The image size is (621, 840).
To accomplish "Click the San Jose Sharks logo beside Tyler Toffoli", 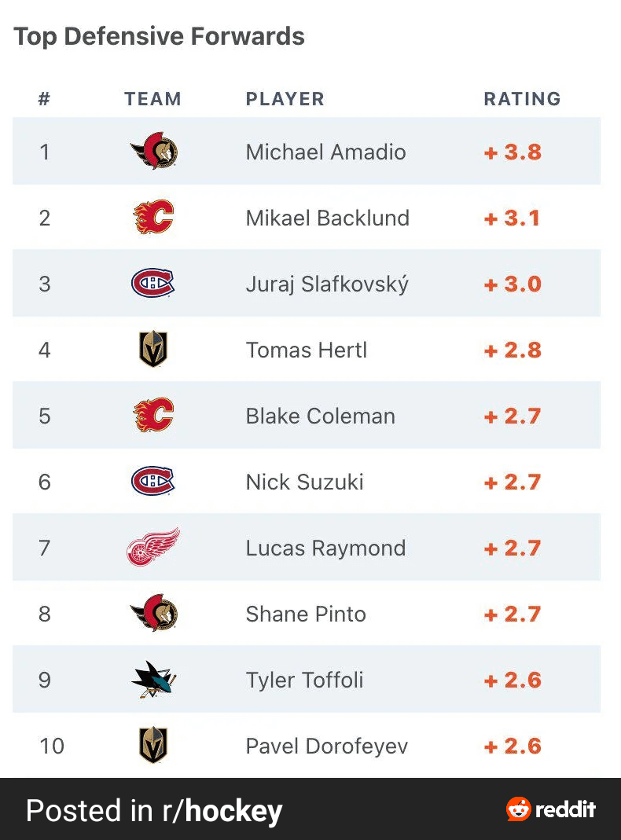I will tap(153, 680).
